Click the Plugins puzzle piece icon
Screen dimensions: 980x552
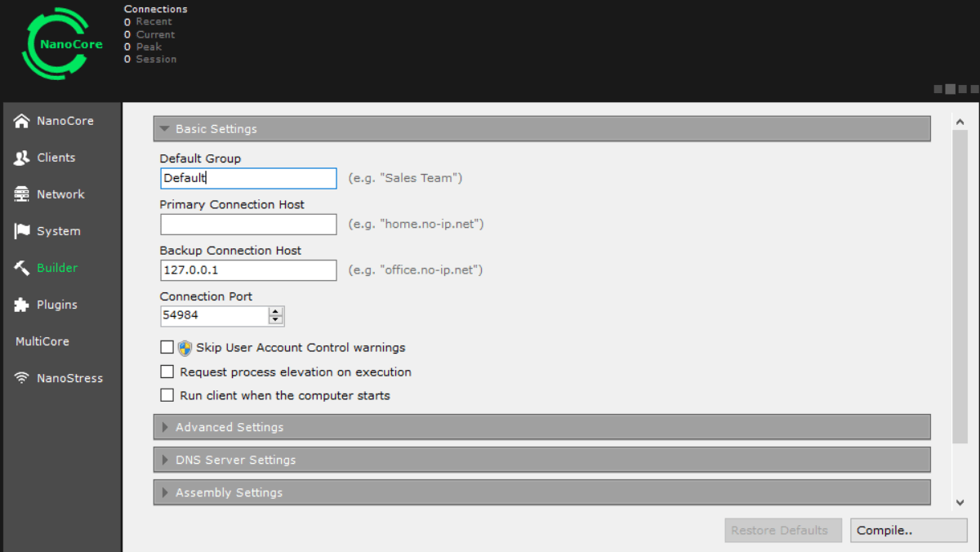pos(22,305)
